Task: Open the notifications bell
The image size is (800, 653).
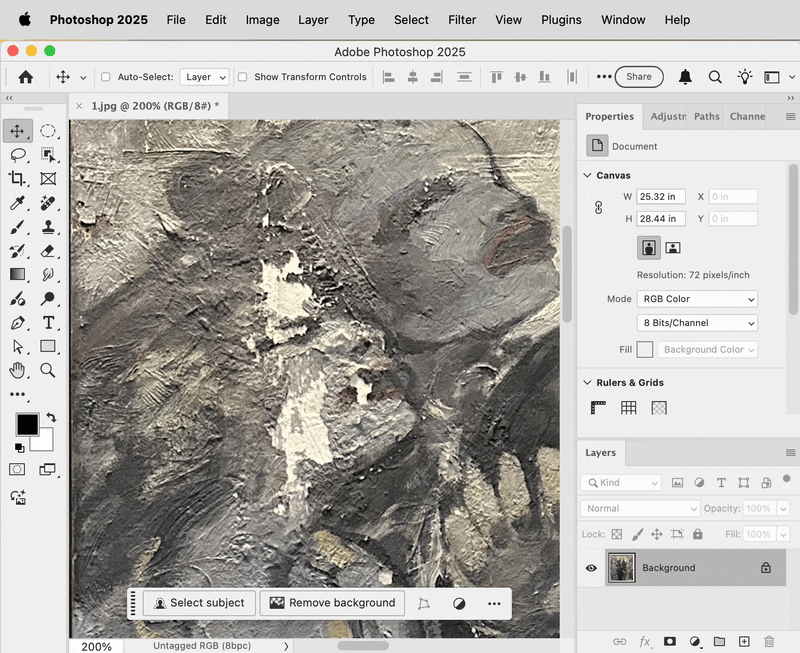Action: coord(685,77)
